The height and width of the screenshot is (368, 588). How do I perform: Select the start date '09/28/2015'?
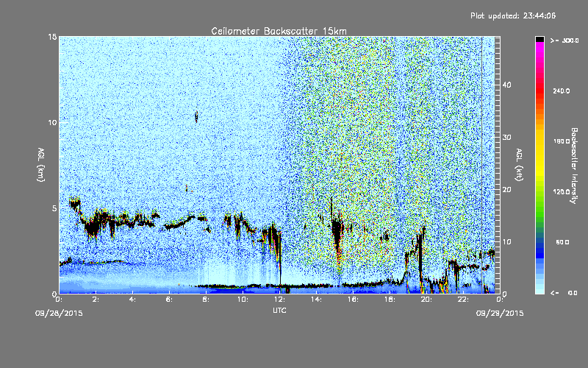pyautogui.click(x=59, y=313)
